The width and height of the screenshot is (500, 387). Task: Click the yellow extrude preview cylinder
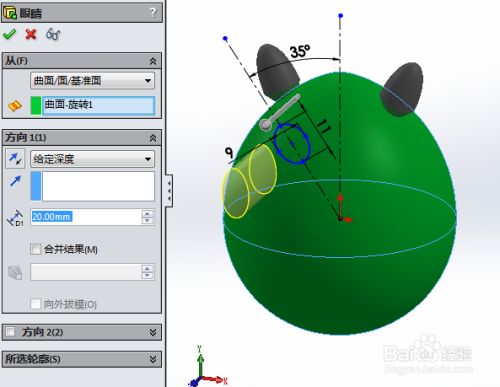tap(249, 182)
